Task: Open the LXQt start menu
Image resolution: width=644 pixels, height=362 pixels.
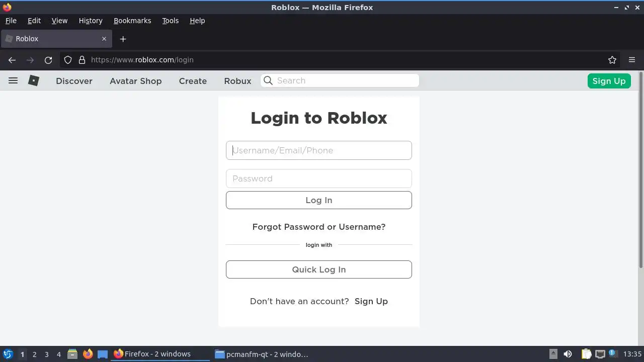Action: click(x=8, y=354)
